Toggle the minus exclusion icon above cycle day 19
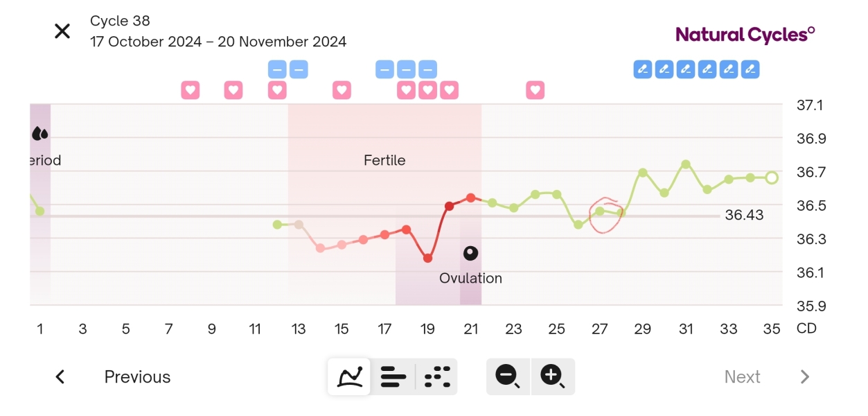 pyautogui.click(x=427, y=69)
